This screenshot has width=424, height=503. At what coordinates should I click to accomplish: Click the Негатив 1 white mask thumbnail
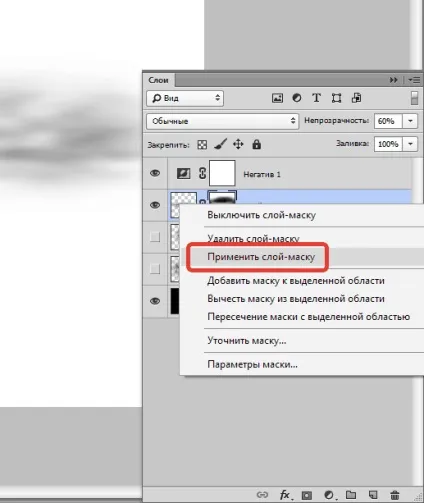coord(222,173)
